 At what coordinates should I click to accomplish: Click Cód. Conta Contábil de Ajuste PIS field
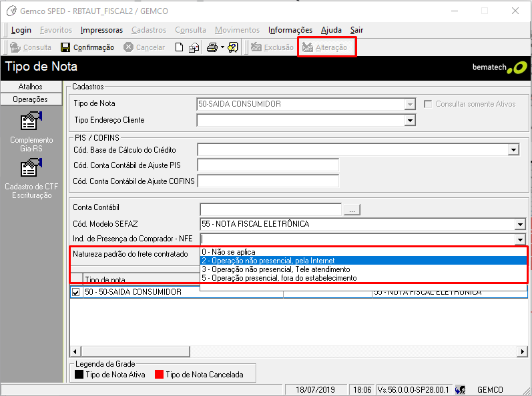pos(268,165)
